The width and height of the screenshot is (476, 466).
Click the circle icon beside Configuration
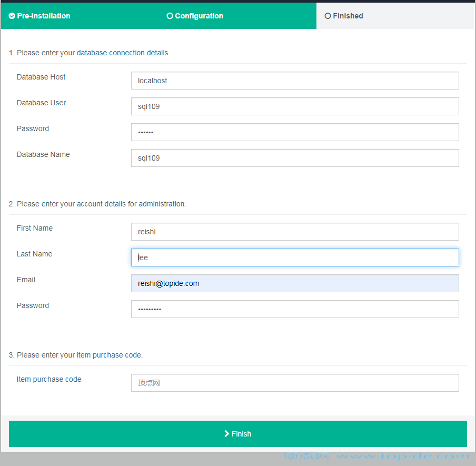(x=170, y=16)
